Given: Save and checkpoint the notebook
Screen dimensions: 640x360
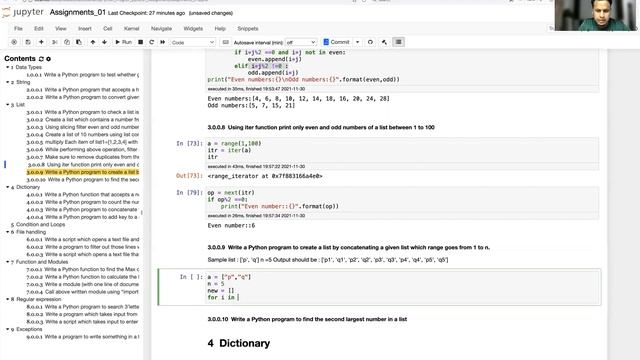Looking at the screenshot, I should tap(28, 42).
